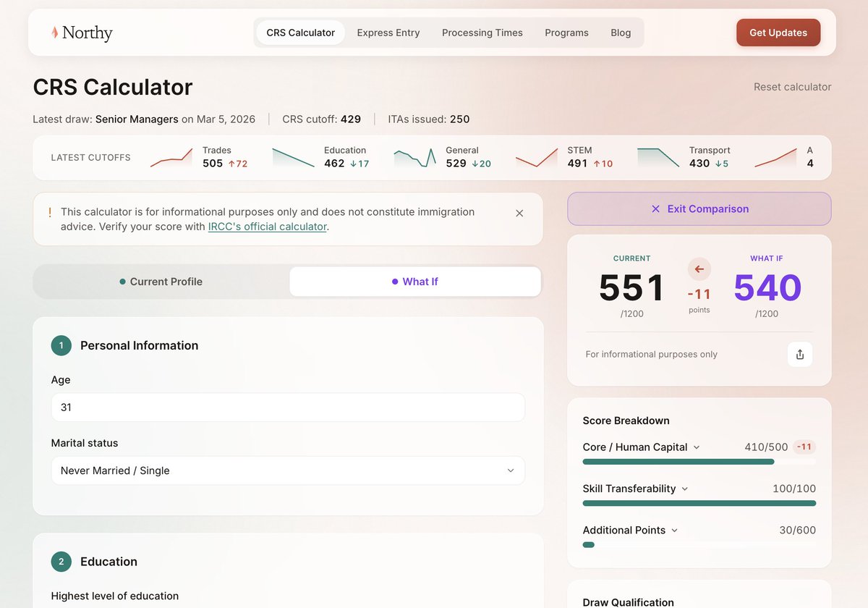Click the Reset calculator link
Image resolution: width=868 pixels, height=608 pixels.
pos(793,87)
